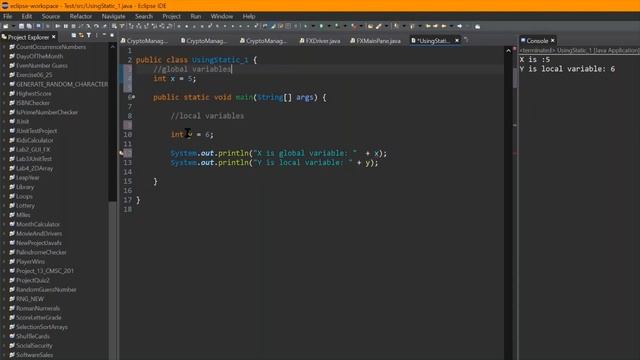The height and width of the screenshot is (360, 640).
Task: Select the DaysOfTheMonth project
Action: coord(39,56)
